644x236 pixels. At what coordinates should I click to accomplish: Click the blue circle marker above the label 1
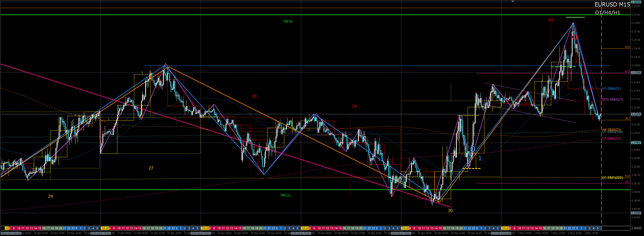[473, 149]
